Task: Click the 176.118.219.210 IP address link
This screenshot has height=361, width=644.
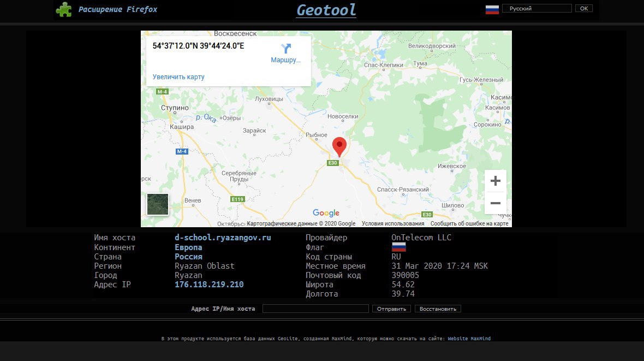Action: 209,285
